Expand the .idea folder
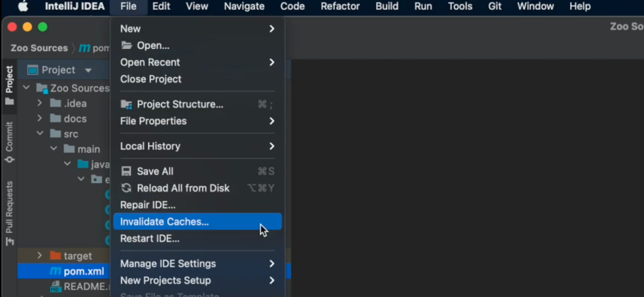 pyautogui.click(x=39, y=103)
